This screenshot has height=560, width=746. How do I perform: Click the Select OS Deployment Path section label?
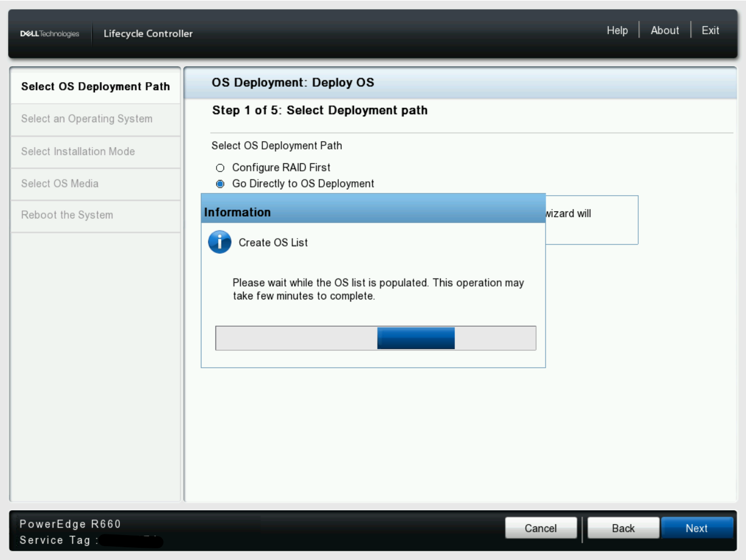point(277,146)
